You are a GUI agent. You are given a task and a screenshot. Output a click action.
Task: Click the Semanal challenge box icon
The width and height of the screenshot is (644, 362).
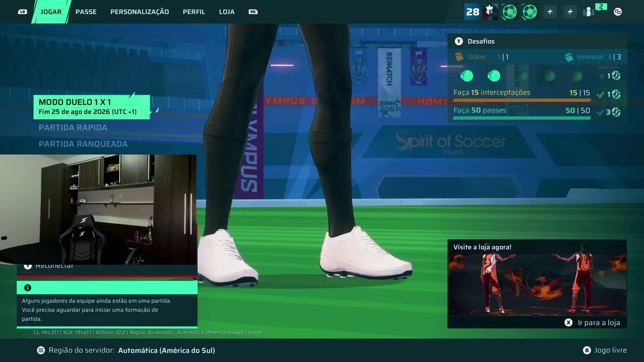pos(569,57)
